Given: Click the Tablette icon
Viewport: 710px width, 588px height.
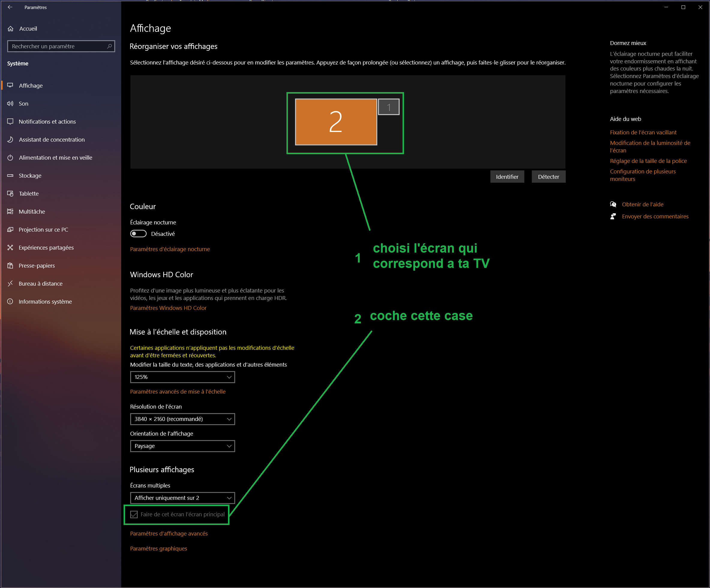Looking at the screenshot, I should 10,193.
